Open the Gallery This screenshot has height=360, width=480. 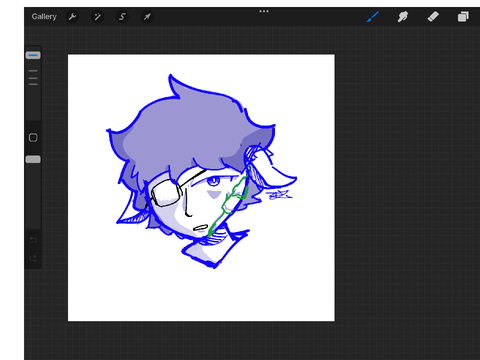(44, 16)
